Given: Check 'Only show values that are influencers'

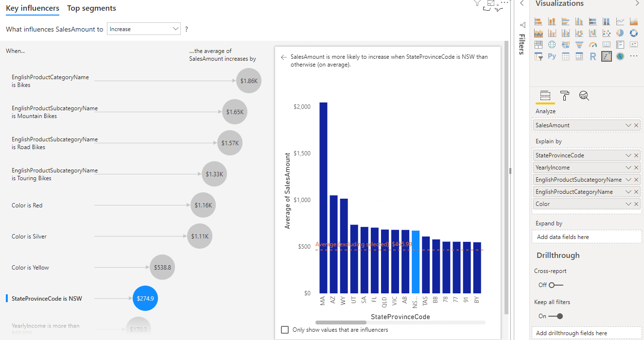Looking at the screenshot, I should (x=285, y=330).
